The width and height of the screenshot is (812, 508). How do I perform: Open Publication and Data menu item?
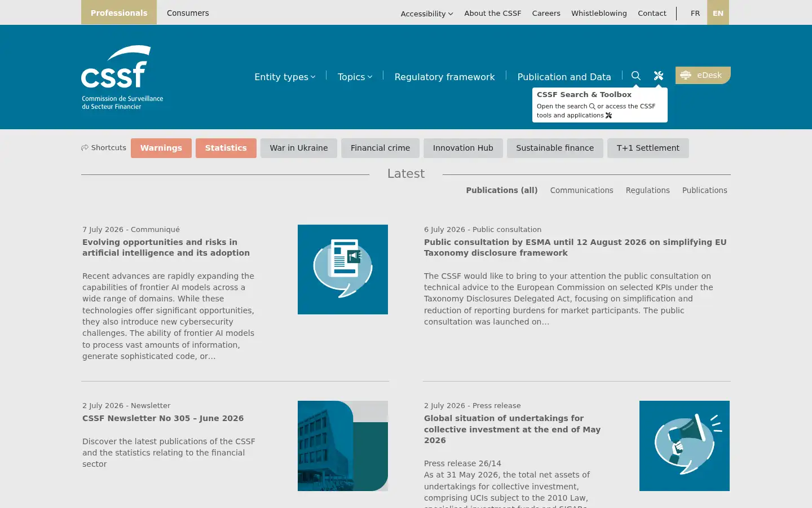click(564, 77)
